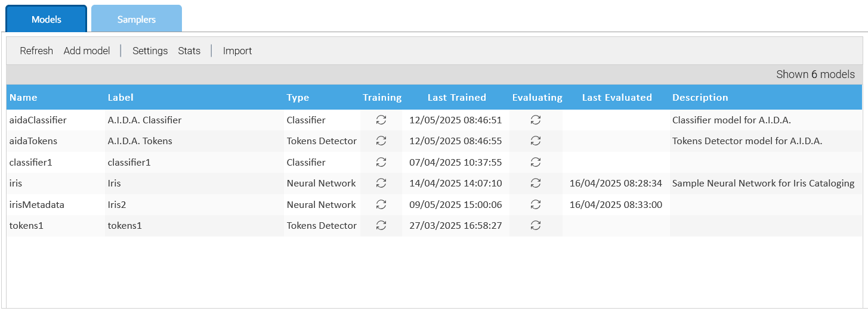
Task: Select the Models tab
Action: pyautogui.click(x=47, y=19)
